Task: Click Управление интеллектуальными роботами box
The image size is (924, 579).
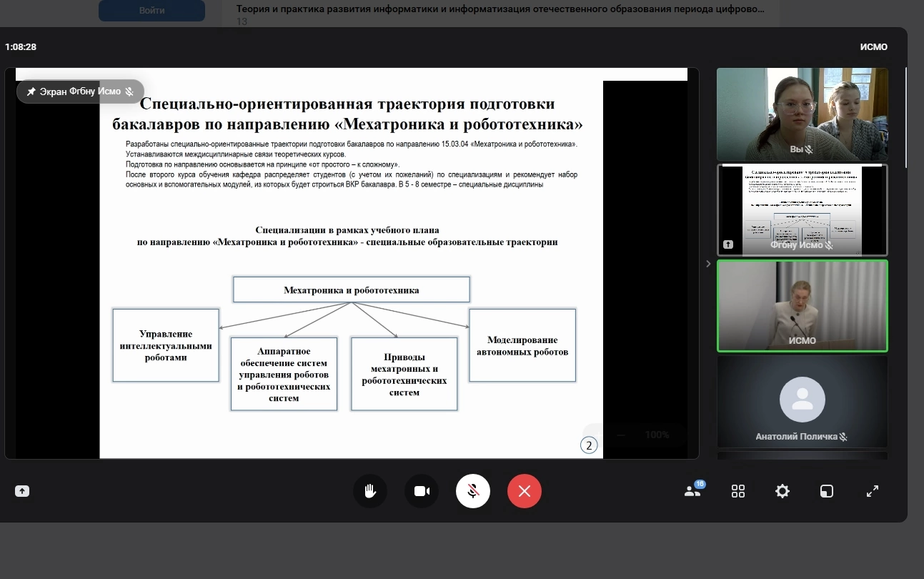Action: coord(166,345)
